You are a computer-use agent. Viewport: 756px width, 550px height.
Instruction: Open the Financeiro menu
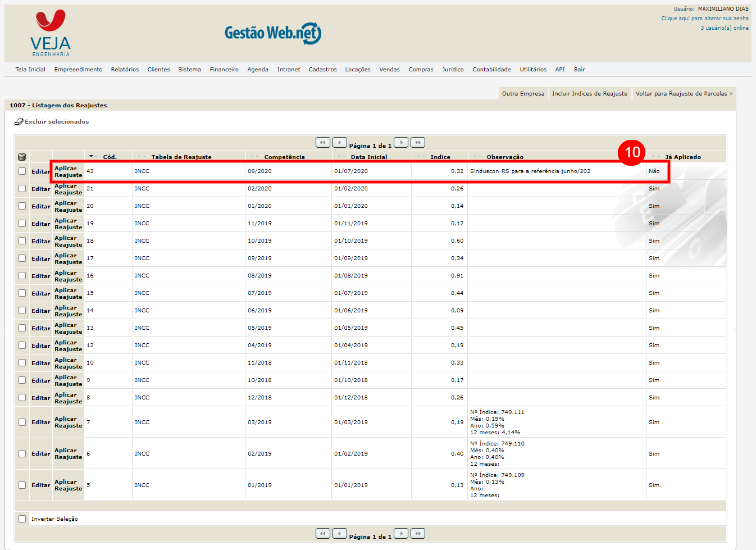click(x=224, y=70)
